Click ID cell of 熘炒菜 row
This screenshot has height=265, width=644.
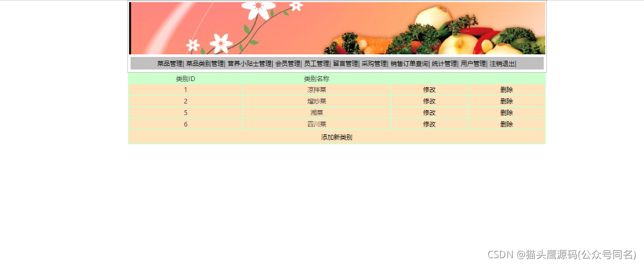click(185, 101)
